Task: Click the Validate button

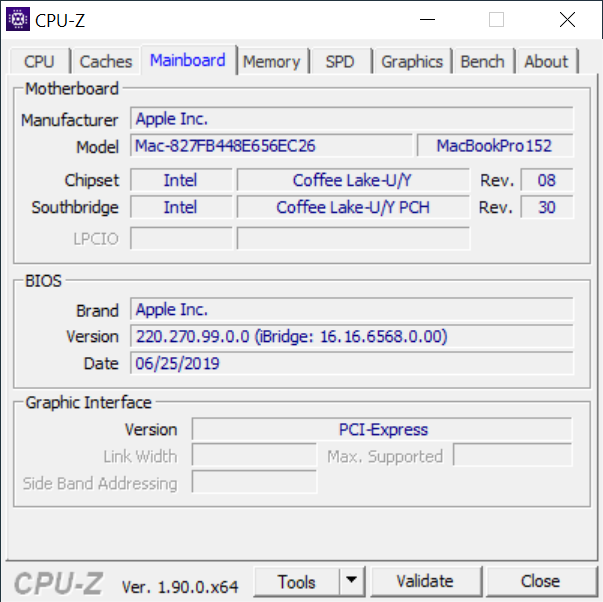Action: [425, 581]
